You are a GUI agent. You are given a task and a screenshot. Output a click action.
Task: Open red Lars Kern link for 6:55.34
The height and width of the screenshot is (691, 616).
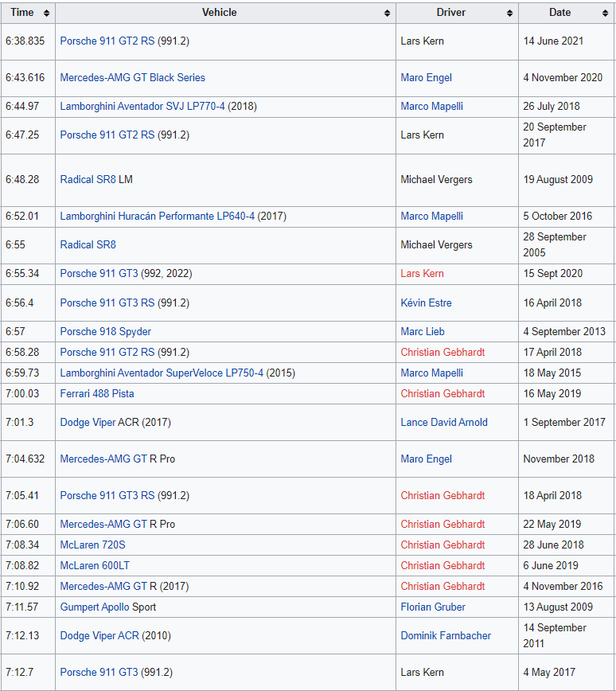[422, 273]
